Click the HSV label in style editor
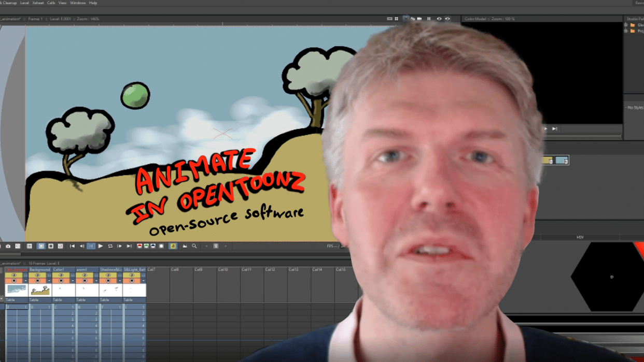The height and width of the screenshot is (362, 644). [580, 237]
